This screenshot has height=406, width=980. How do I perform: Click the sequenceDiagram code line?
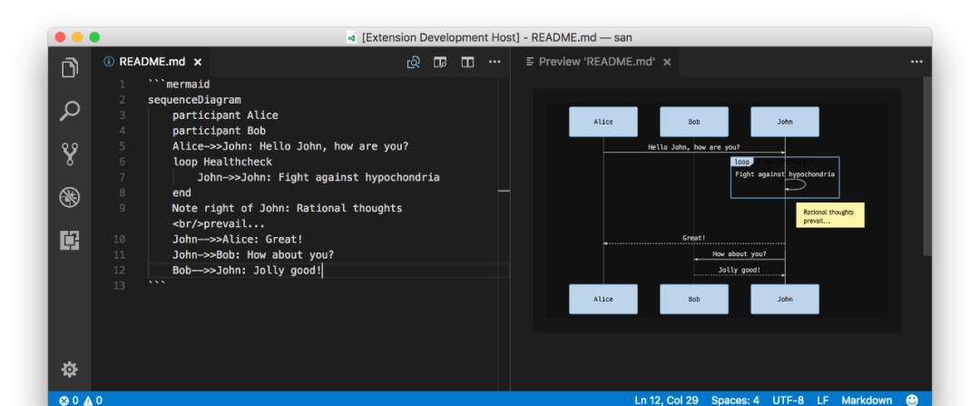pyautogui.click(x=194, y=100)
